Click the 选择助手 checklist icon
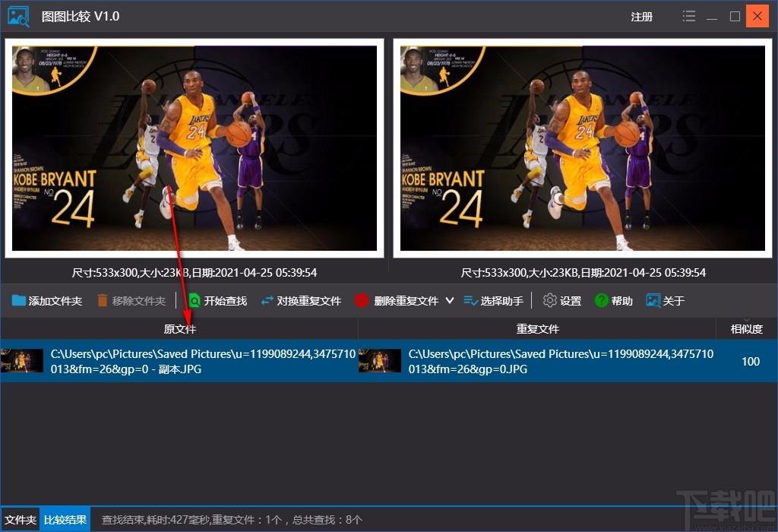The image size is (778, 532). [x=470, y=300]
